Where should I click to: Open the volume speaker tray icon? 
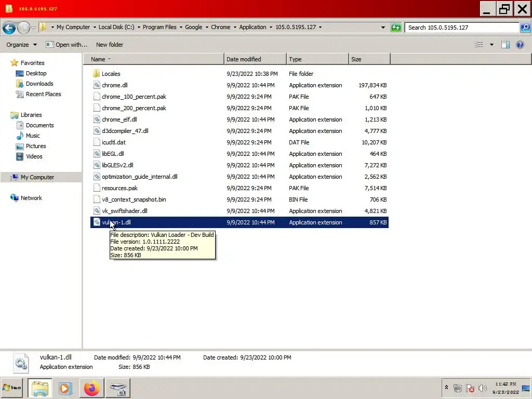[x=482, y=388]
